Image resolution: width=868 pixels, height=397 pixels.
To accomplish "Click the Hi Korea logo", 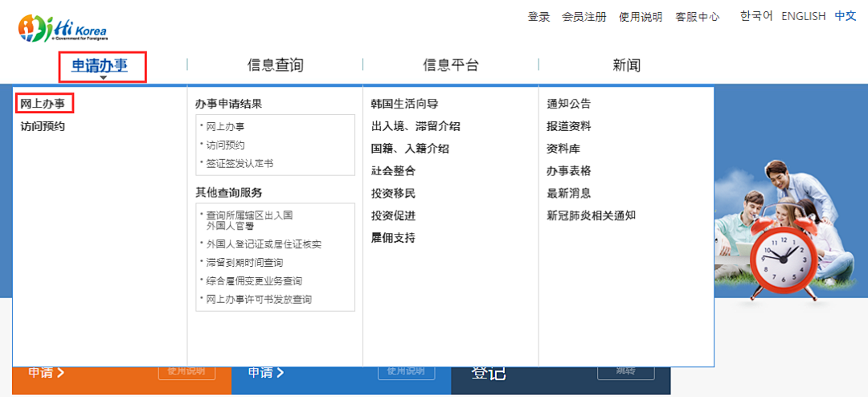I will click(x=63, y=28).
